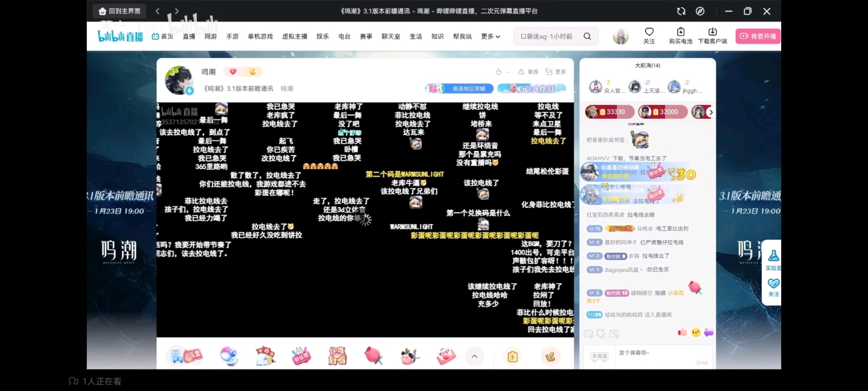
Task: Click the search magnifier icon
Action: click(x=587, y=36)
